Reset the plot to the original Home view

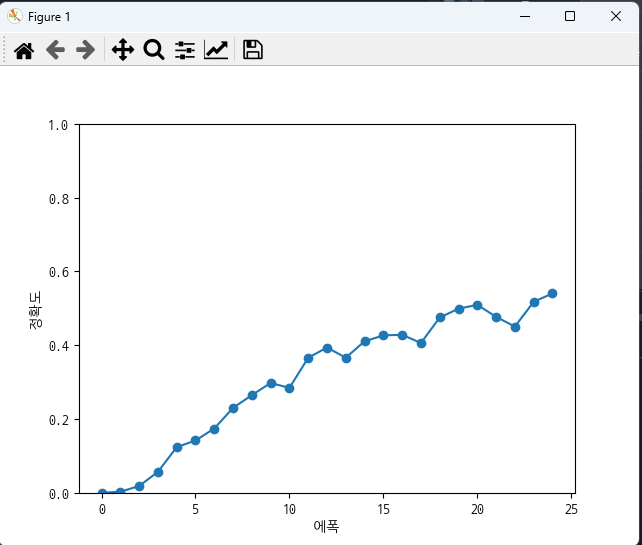click(x=24, y=50)
